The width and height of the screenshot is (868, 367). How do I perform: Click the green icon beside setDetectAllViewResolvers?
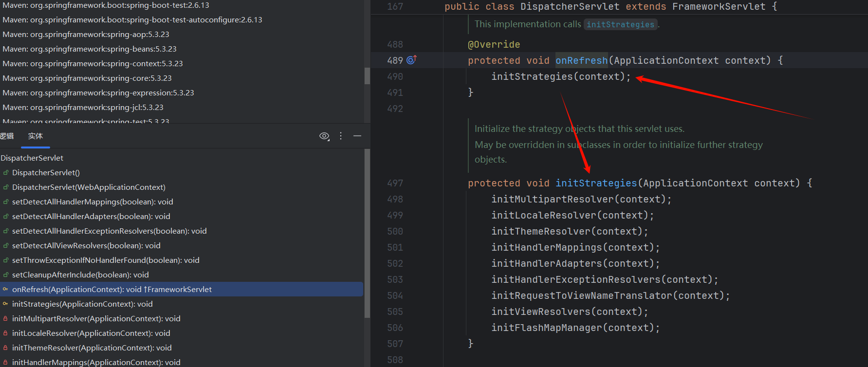pos(6,246)
